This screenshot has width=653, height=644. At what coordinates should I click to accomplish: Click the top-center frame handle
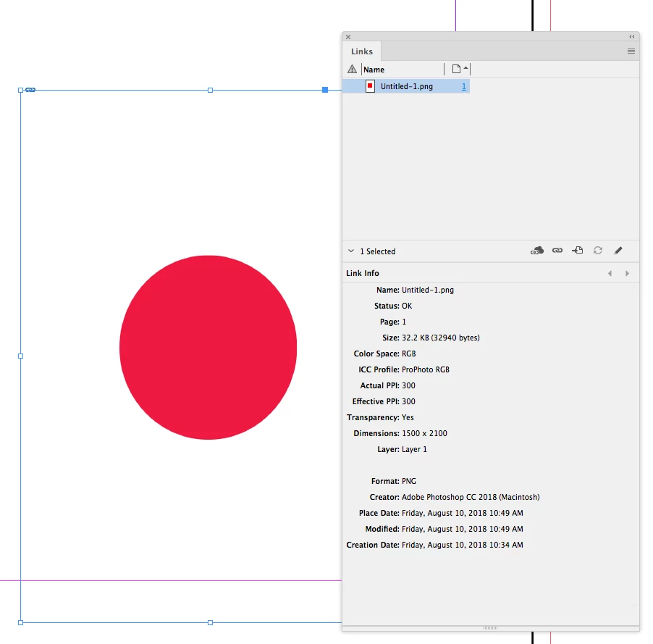point(211,90)
